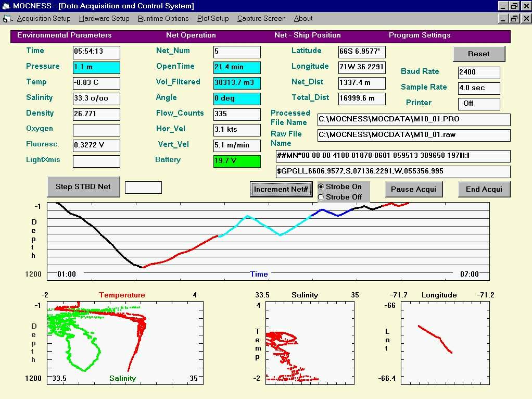The image size is (532, 399).
Task: Click the Raw File Name path field
Action: (x=414, y=135)
